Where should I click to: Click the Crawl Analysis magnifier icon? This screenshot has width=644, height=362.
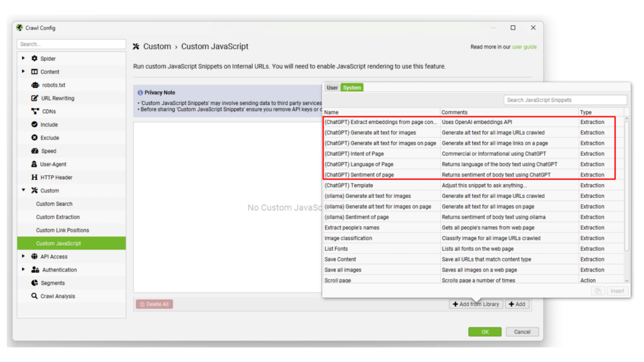pyautogui.click(x=35, y=296)
